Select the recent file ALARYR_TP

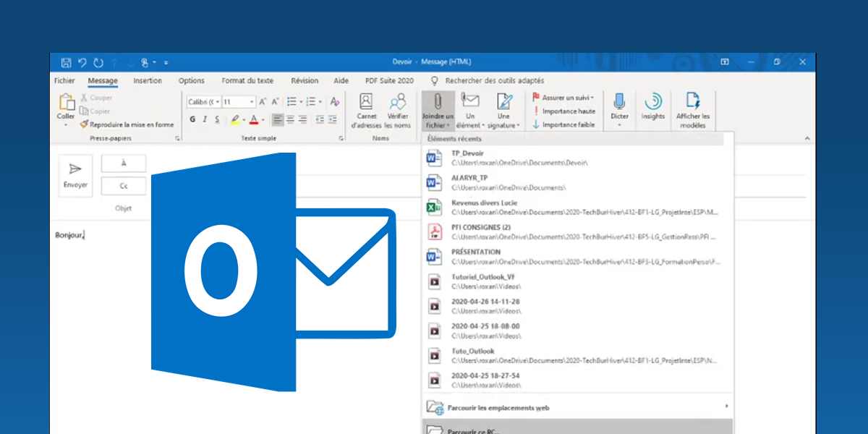(577, 182)
